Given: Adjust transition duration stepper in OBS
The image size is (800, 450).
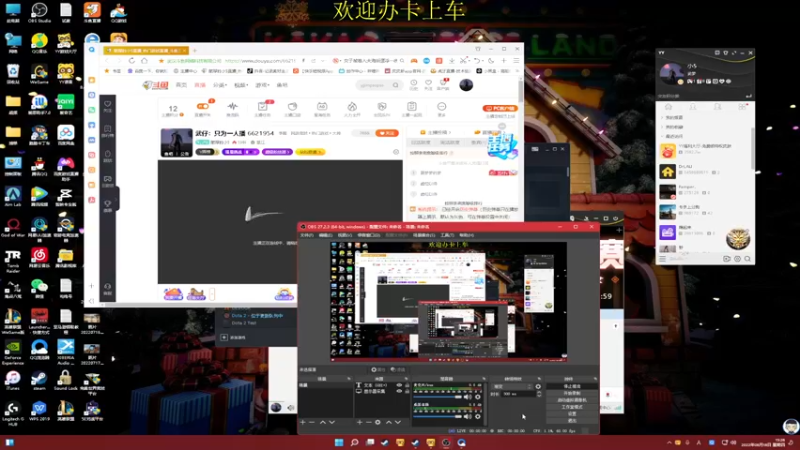Looking at the screenshot, I should pos(539,394).
